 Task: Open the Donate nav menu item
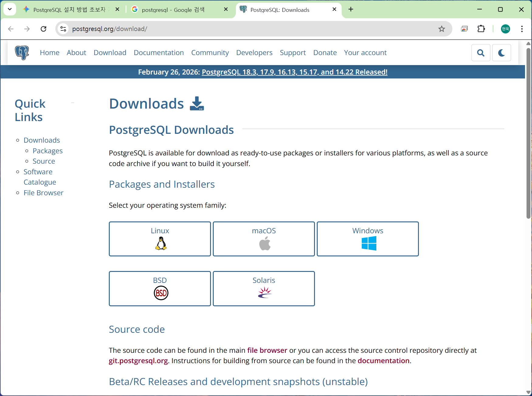(325, 53)
